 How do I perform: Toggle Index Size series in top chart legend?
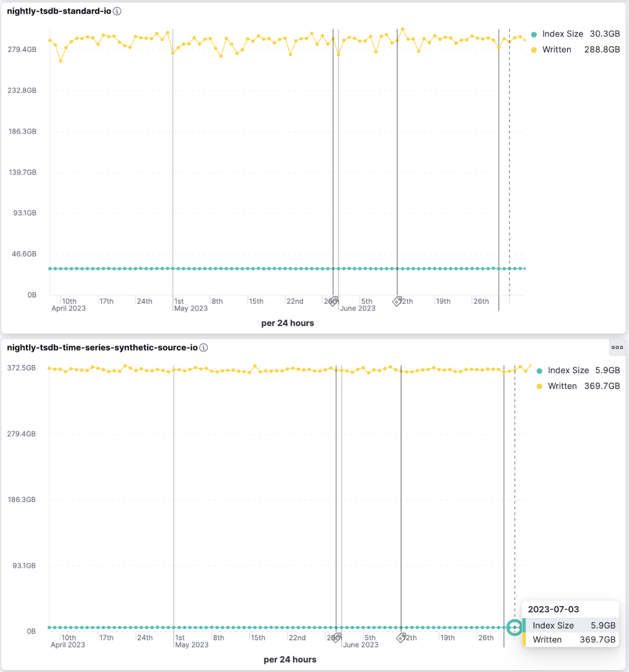click(x=562, y=34)
